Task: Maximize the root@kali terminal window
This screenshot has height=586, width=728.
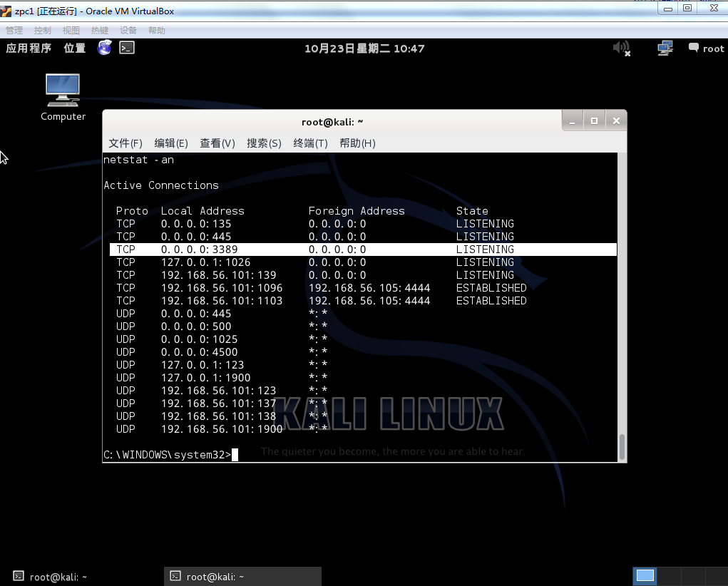Action: click(x=594, y=121)
